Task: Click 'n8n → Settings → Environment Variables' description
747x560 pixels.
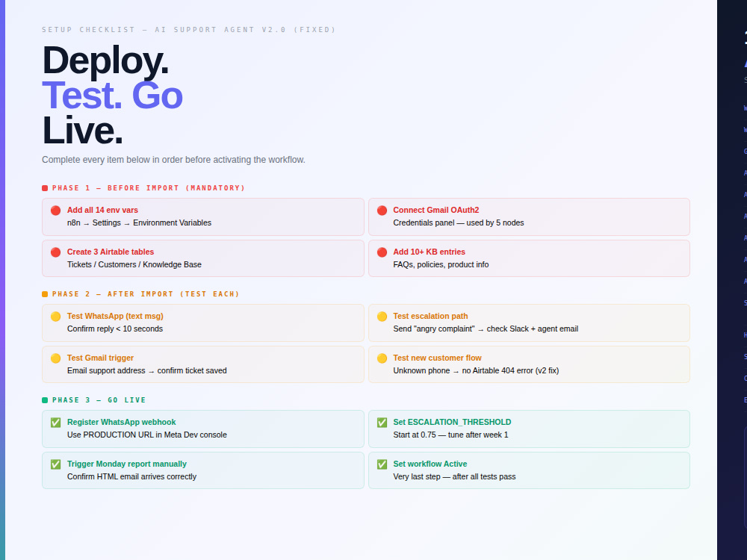Action: 139,223
